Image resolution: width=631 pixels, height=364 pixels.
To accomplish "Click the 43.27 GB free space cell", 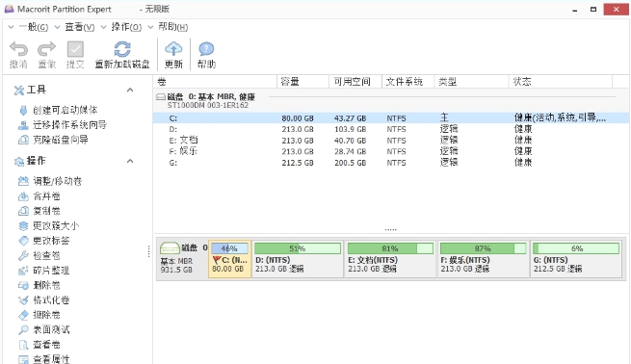I will coord(350,118).
